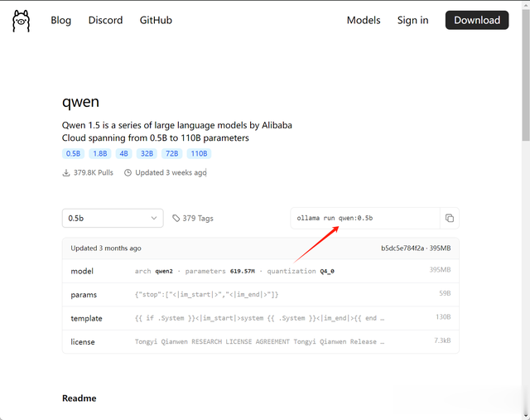Click Sign in
This screenshot has width=530, height=420.
pos(412,20)
